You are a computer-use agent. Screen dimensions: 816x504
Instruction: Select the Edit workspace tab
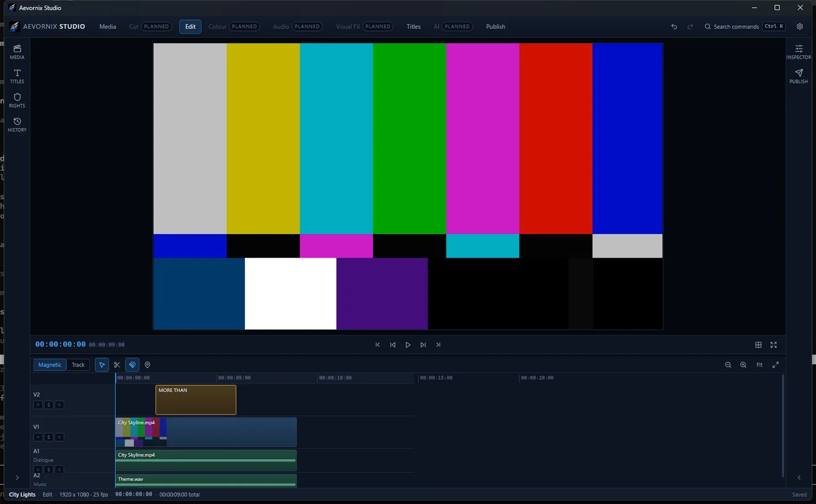[190, 27]
